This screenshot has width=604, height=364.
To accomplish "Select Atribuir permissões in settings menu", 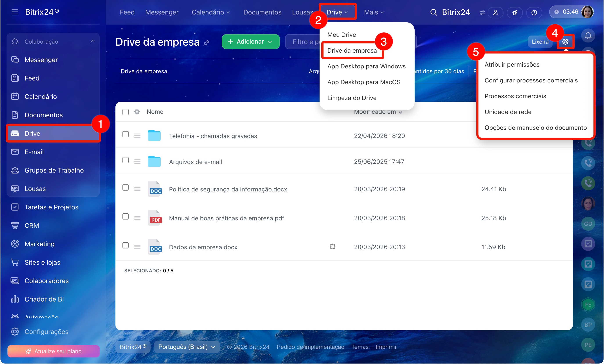I will coord(512,64).
